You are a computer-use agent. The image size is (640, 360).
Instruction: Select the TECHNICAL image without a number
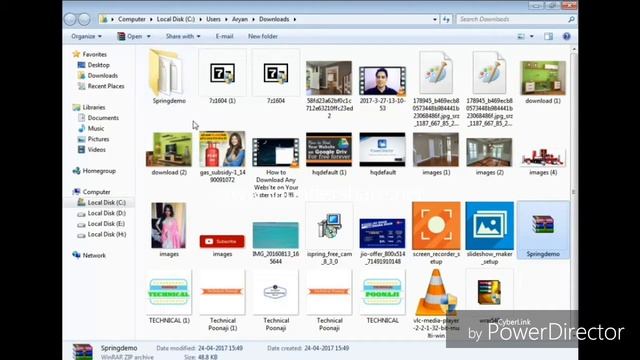[382, 292]
